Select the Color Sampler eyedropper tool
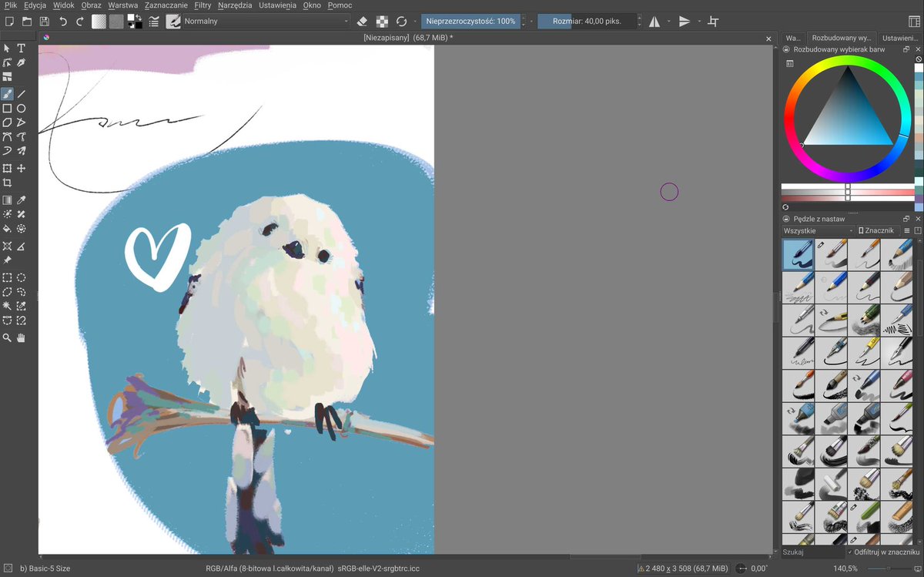Image resolution: width=924 pixels, height=577 pixels. click(x=22, y=200)
